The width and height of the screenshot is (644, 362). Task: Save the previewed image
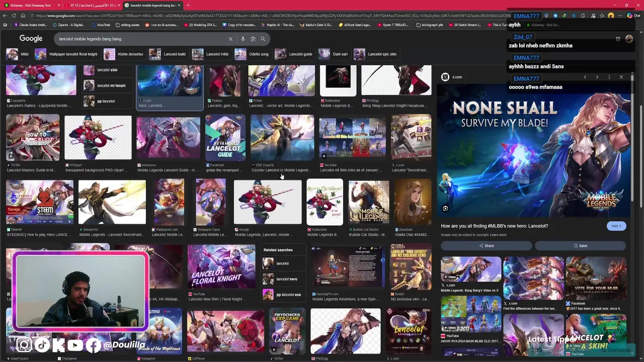[x=580, y=246]
